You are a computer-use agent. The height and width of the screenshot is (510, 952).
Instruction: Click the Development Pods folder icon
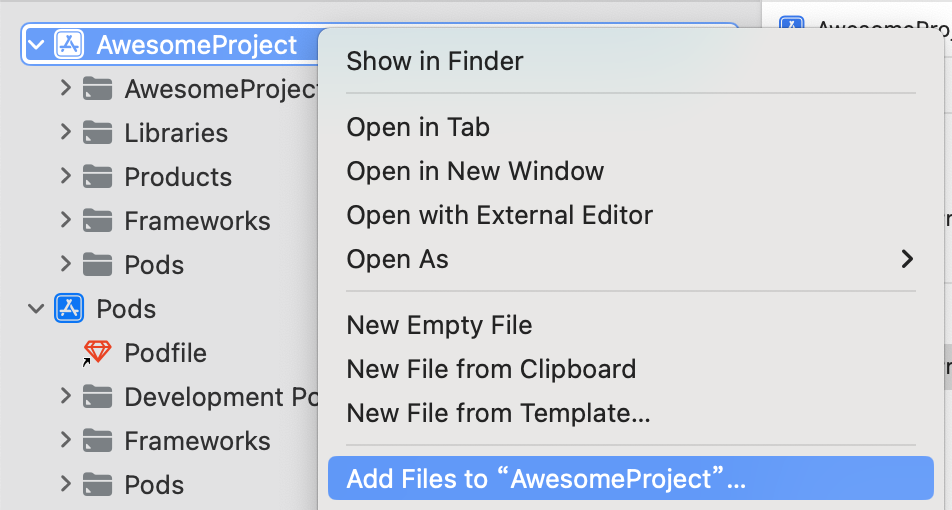point(97,396)
